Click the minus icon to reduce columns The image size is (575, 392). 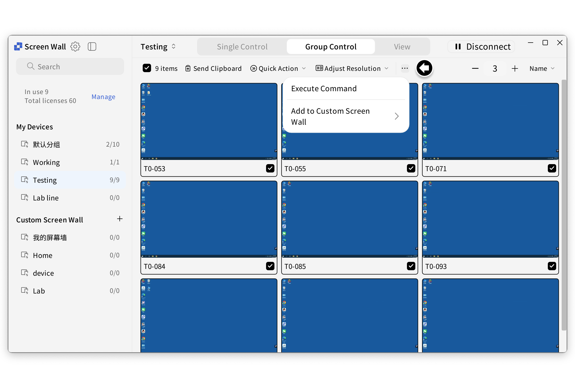coord(475,68)
